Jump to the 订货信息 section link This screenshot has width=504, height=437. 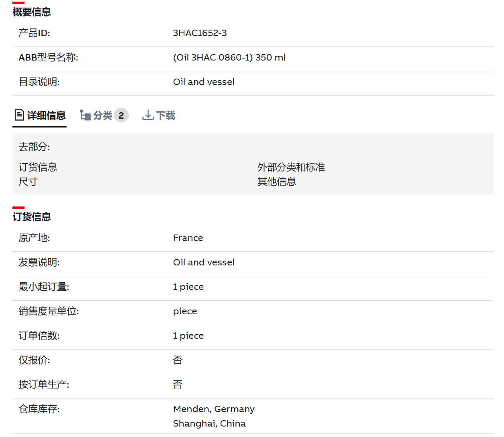coord(38,167)
